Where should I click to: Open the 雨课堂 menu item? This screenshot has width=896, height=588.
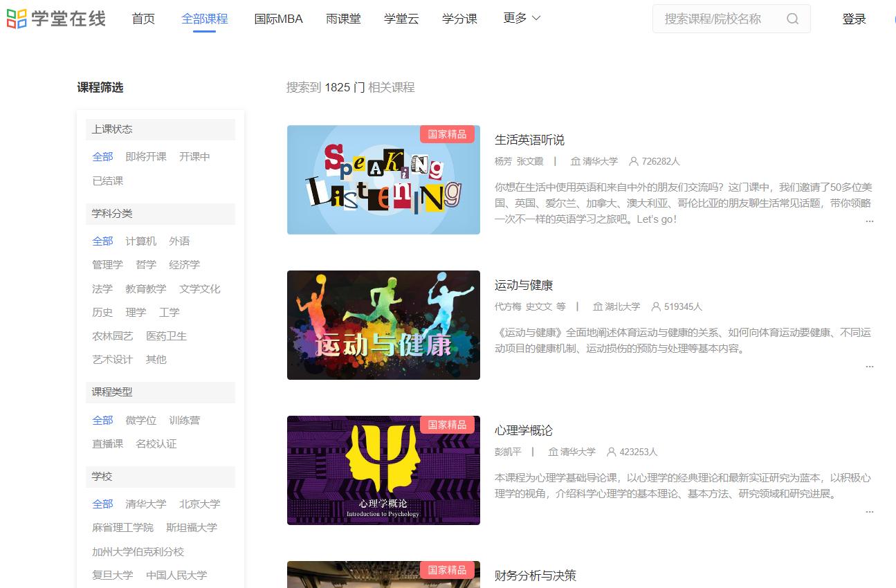[x=343, y=19]
